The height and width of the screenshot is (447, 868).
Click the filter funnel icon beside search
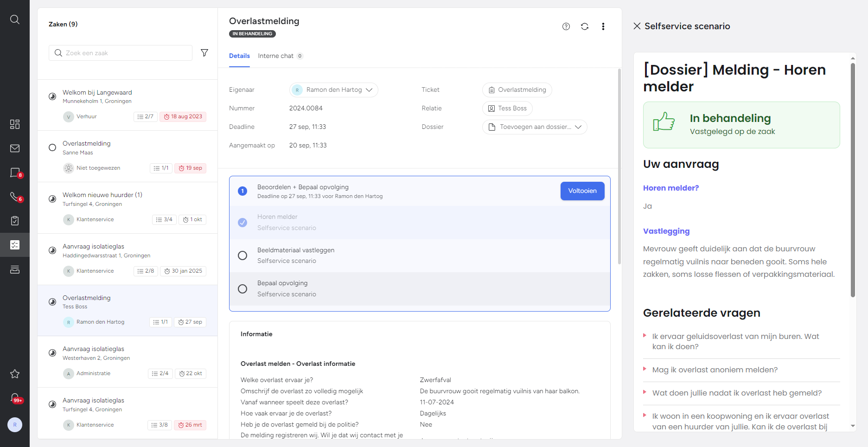click(204, 53)
